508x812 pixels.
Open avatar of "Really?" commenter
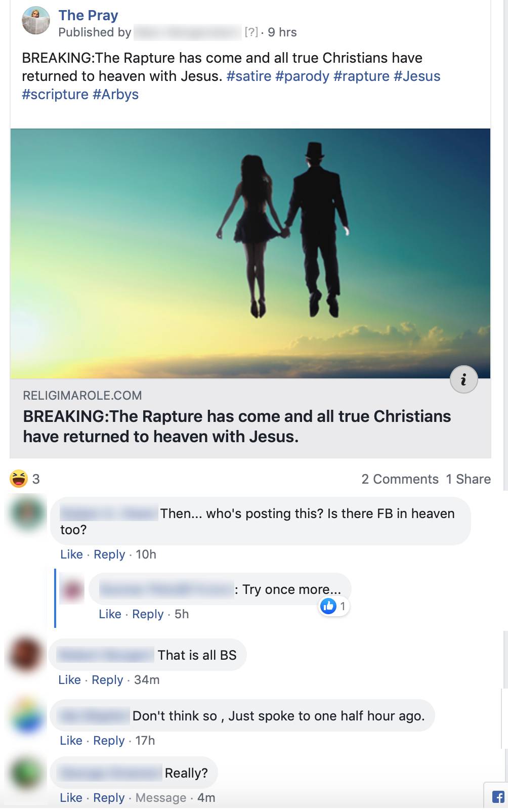(26, 773)
